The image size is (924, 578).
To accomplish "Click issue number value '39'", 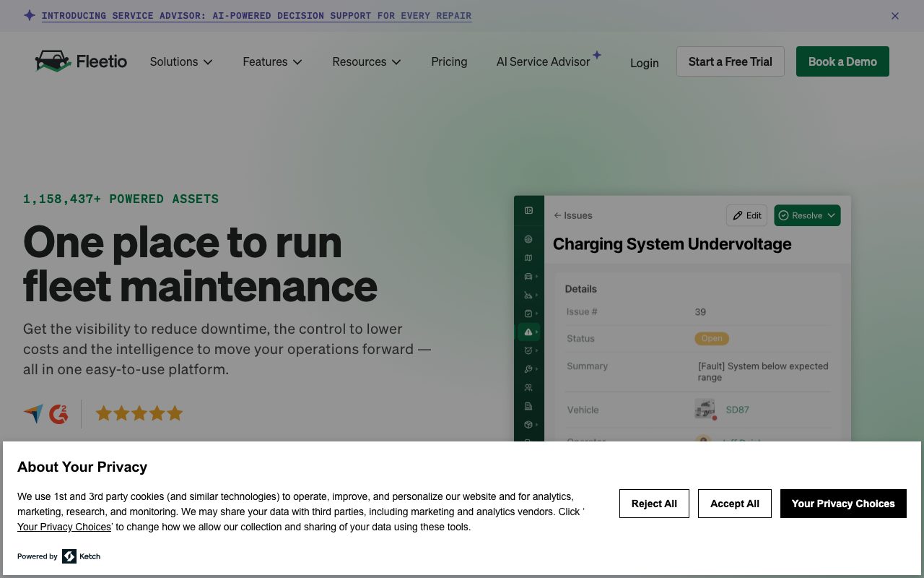I will tap(700, 312).
